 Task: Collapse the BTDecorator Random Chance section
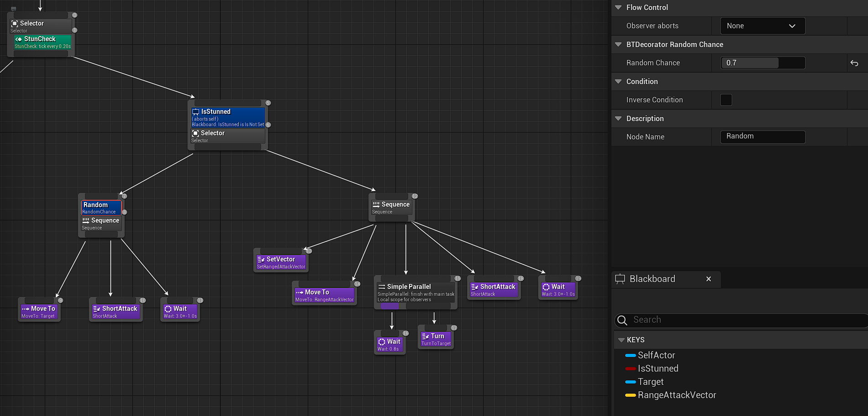[618, 44]
